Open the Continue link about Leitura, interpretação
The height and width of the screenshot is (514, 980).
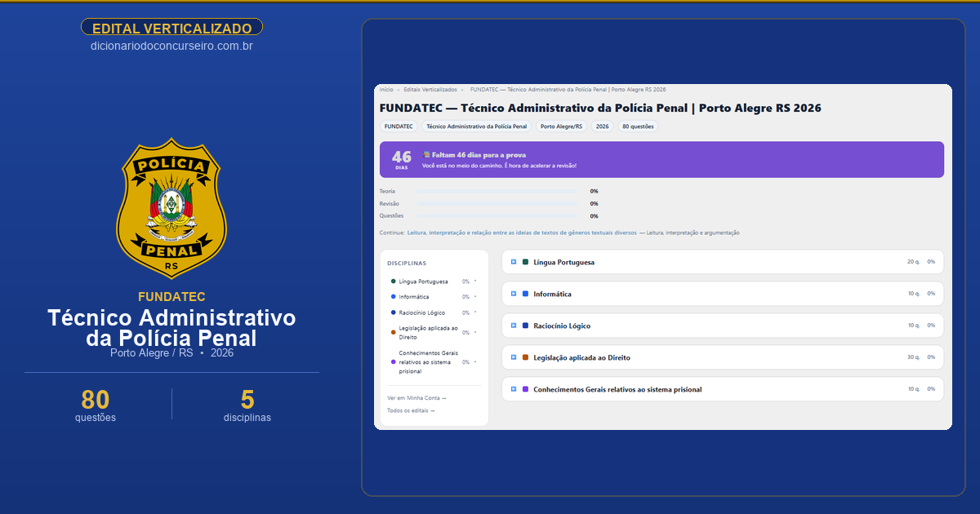522,233
